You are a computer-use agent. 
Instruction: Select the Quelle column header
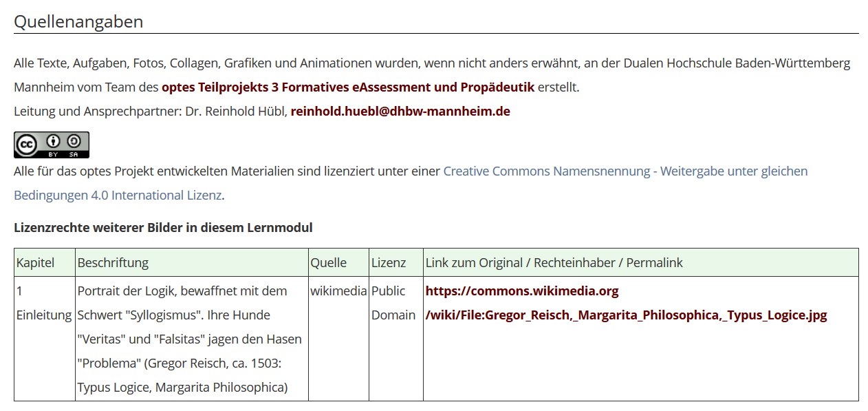click(329, 263)
